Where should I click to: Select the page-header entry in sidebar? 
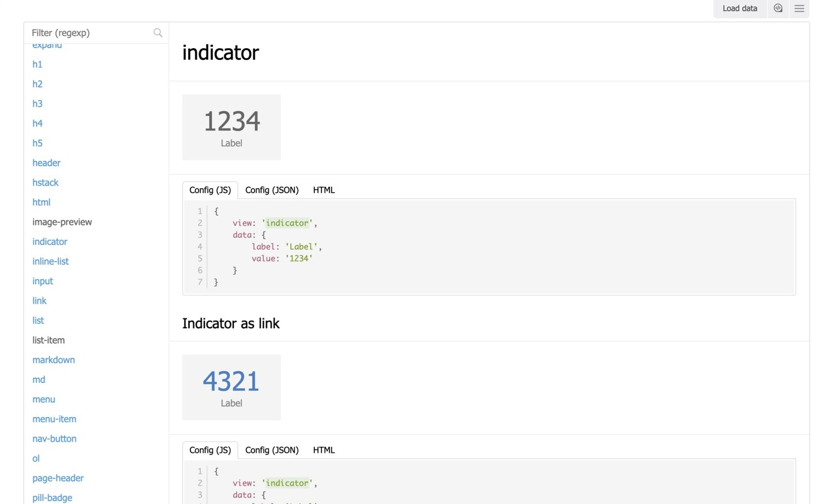[x=58, y=478]
